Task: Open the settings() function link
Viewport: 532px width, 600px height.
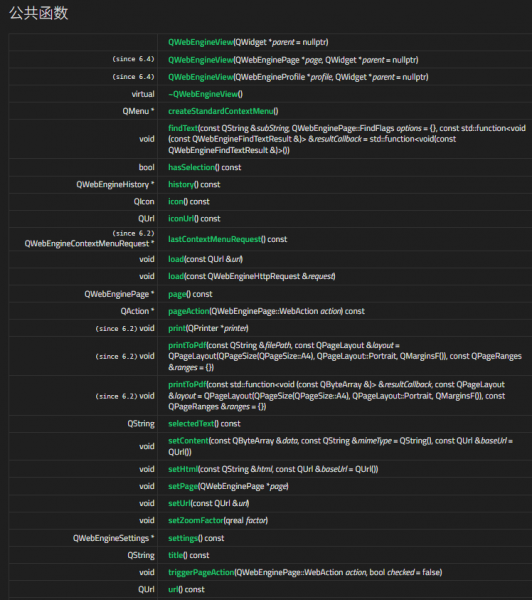Action: pos(183,538)
